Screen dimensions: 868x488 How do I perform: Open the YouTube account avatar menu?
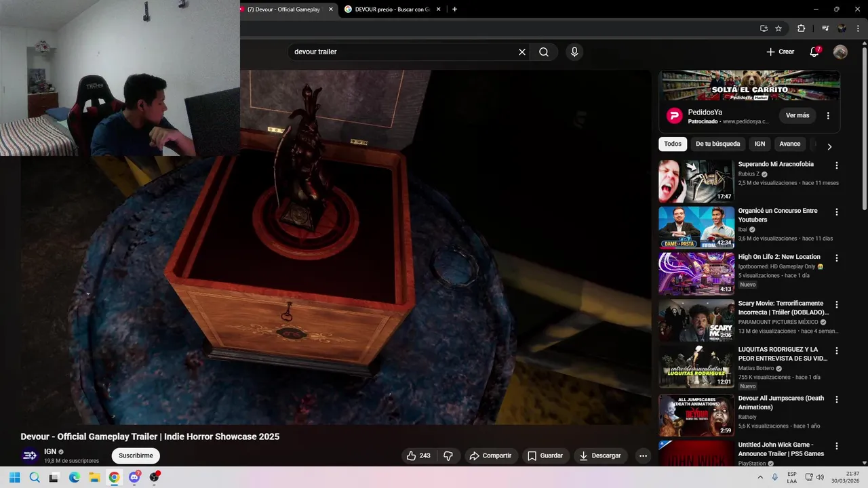point(840,52)
